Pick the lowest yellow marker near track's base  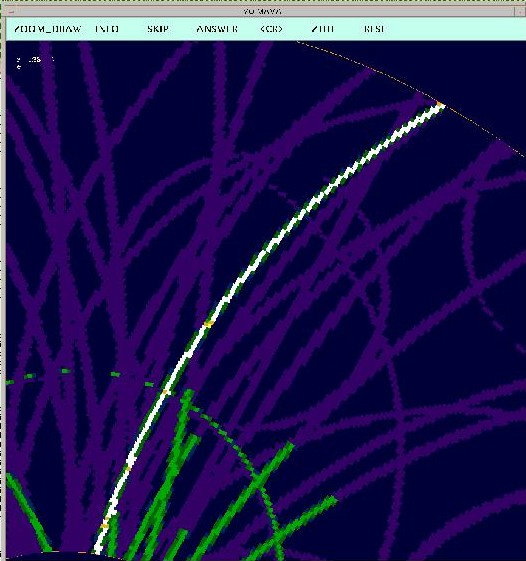tap(104, 526)
